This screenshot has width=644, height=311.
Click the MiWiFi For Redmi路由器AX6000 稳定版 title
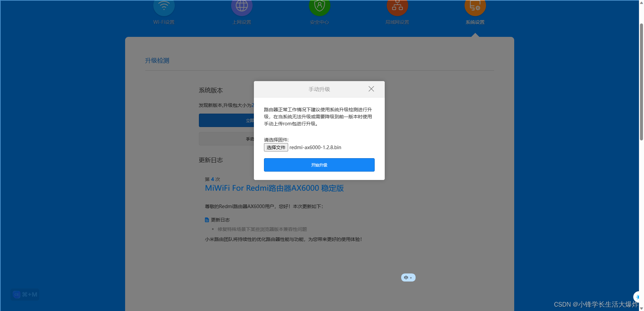(274, 188)
